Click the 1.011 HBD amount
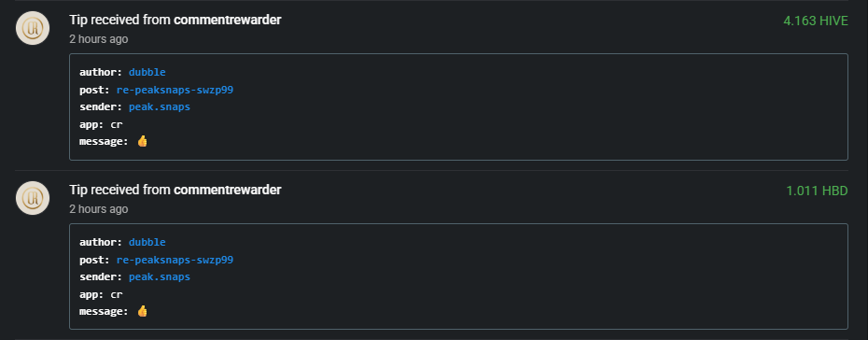Screen dimensions: 868x340 (817, 191)
